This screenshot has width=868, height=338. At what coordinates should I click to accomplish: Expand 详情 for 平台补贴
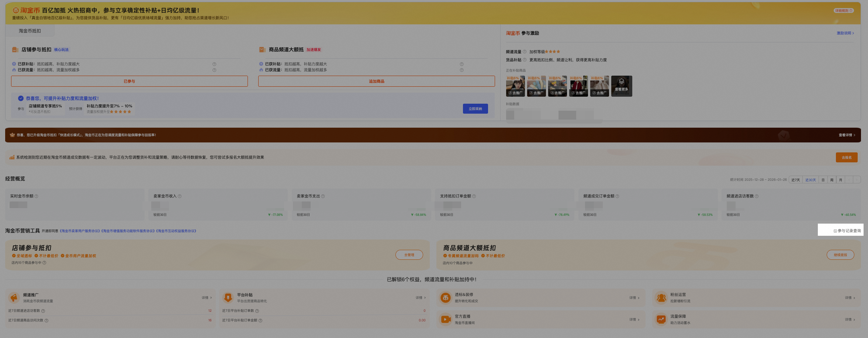(x=421, y=298)
